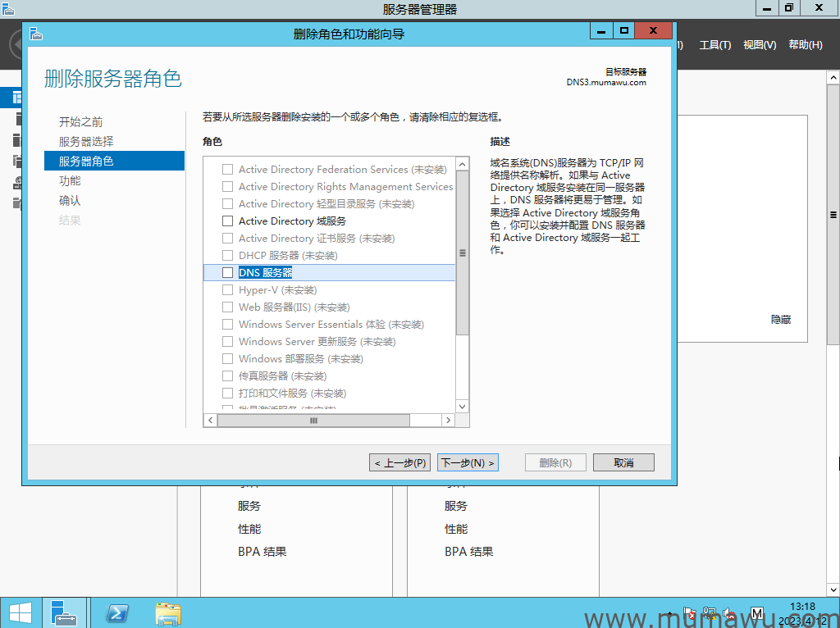Open the network status tray icon
This screenshot has height=628, width=840.
[x=710, y=612]
